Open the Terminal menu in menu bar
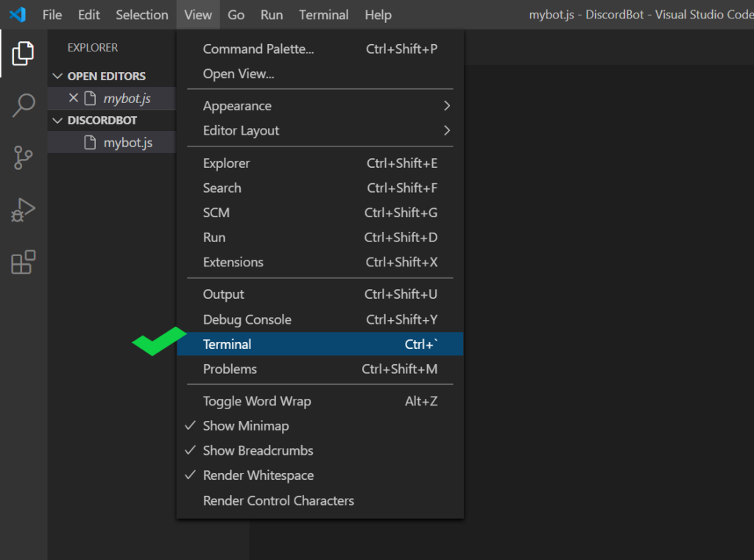This screenshot has height=560, width=754. pos(324,15)
